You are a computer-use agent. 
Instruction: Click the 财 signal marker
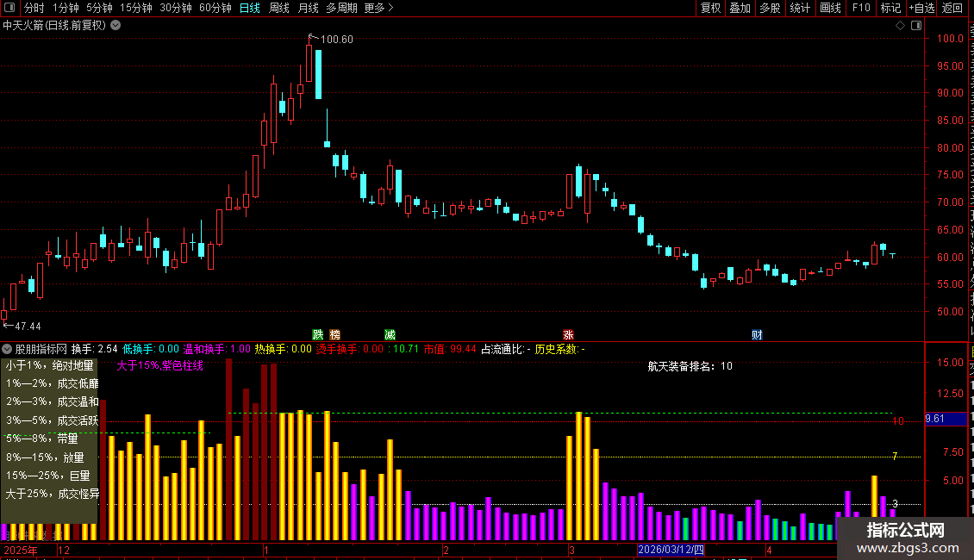pos(757,334)
